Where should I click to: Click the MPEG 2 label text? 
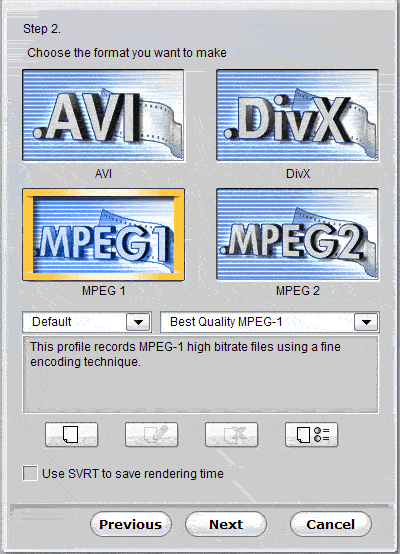pos(298,291)
